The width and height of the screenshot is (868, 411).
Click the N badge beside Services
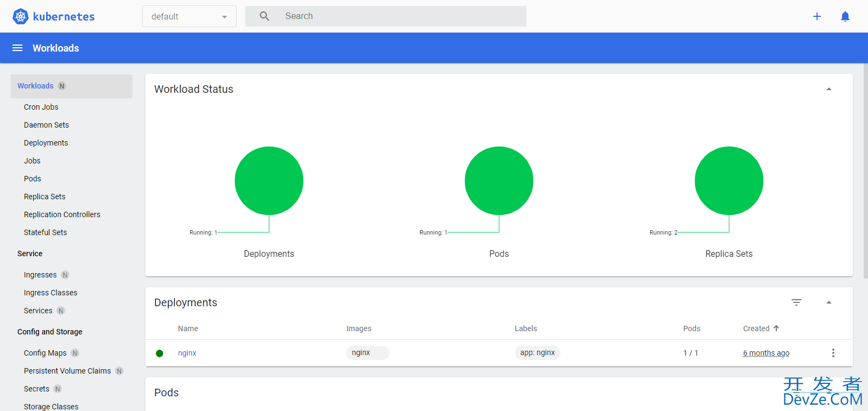(x=61, y=311)
